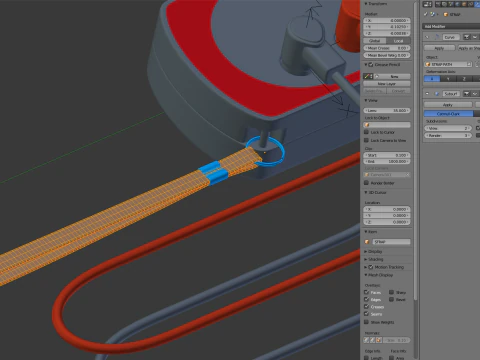Collapse the Item panel
This screenshot has height=360, width=480.
coord(366,232)
